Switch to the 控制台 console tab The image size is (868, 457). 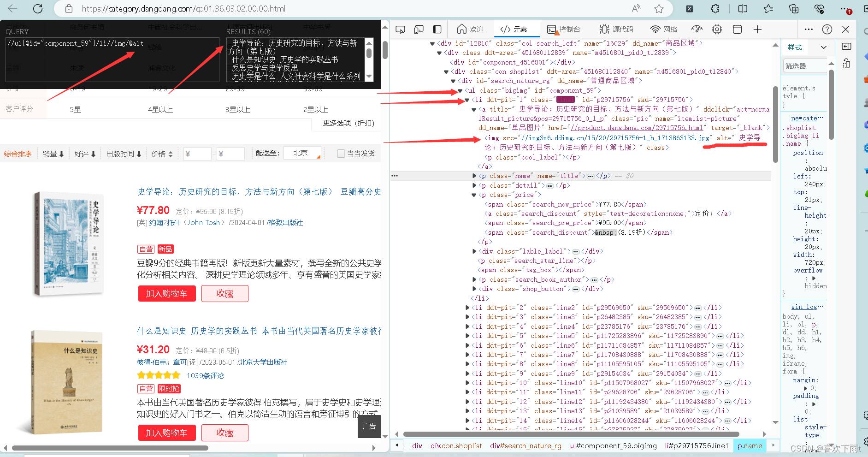(x=564, y=30)
